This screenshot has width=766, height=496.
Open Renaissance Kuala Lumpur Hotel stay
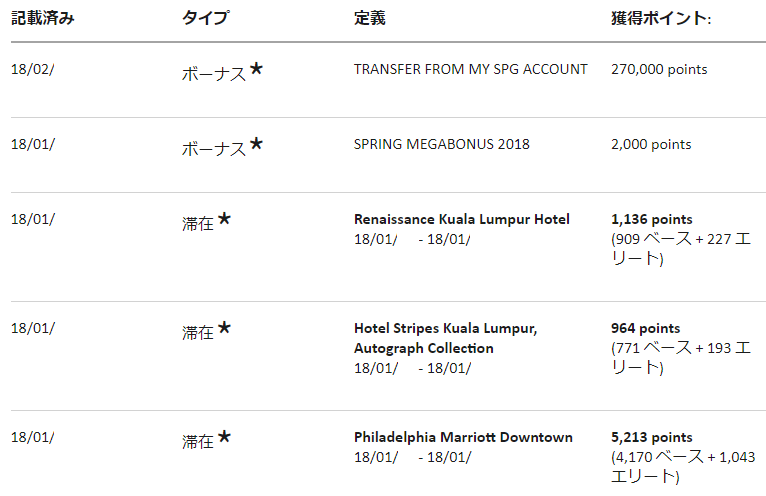coord(461,219)
